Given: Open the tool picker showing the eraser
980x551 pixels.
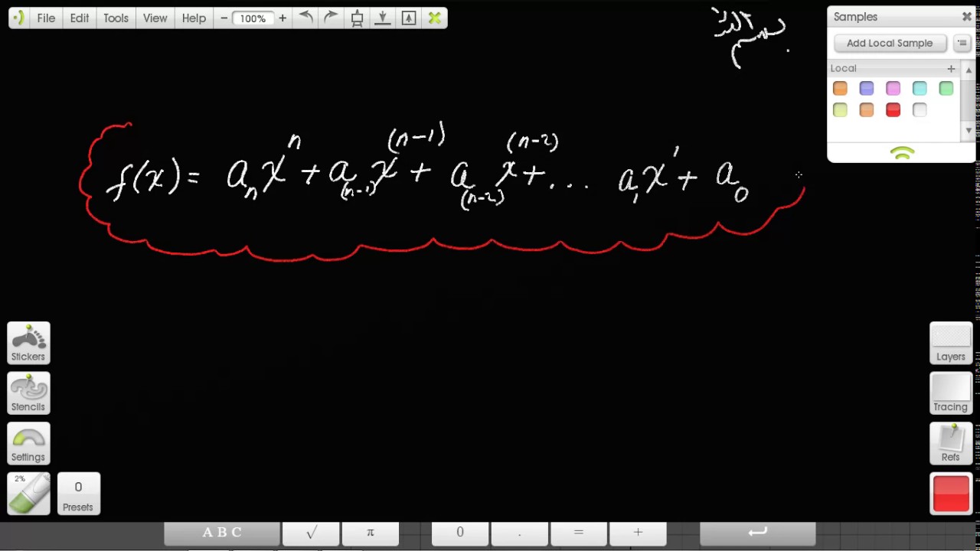Looking at the screenshot, I should pos(28,494).
